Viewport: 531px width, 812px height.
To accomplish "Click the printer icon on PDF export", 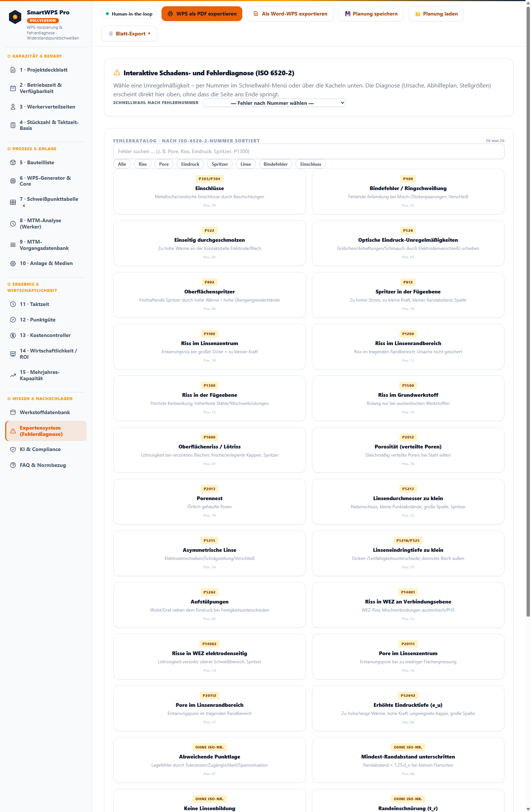I will pos(170,14).
